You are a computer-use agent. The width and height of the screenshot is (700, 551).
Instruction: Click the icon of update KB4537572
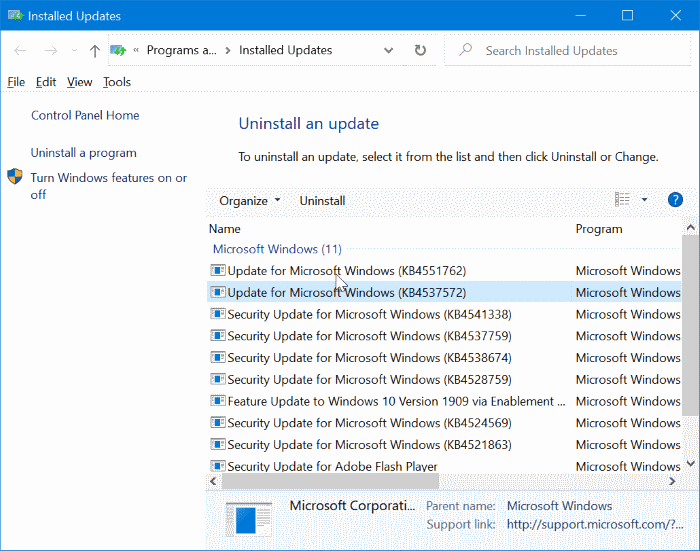pos(218,292)
